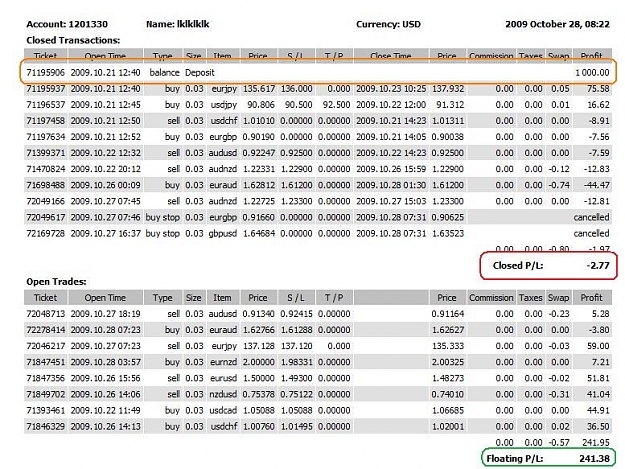The height and width of the screenshot is (469, 625).
Task: Select ticket 71197458
Action: point(45,121)
